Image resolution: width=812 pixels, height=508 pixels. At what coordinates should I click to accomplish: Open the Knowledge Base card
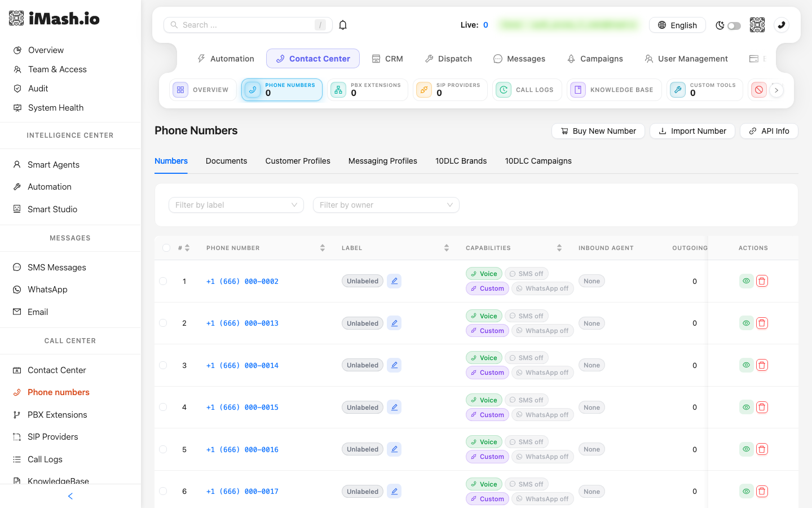(614, 90)
